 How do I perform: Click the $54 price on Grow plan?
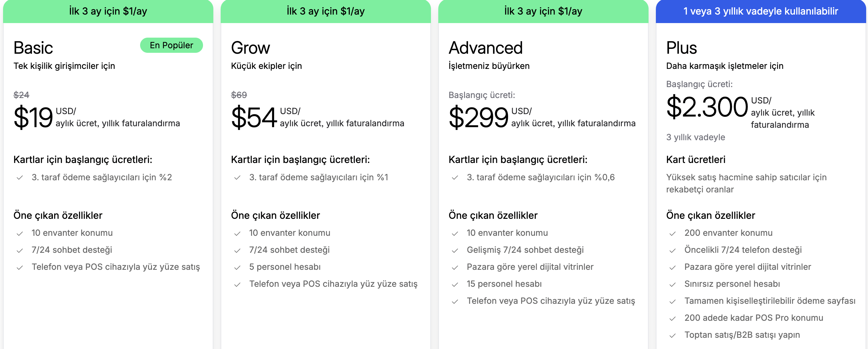pos(254,117)
